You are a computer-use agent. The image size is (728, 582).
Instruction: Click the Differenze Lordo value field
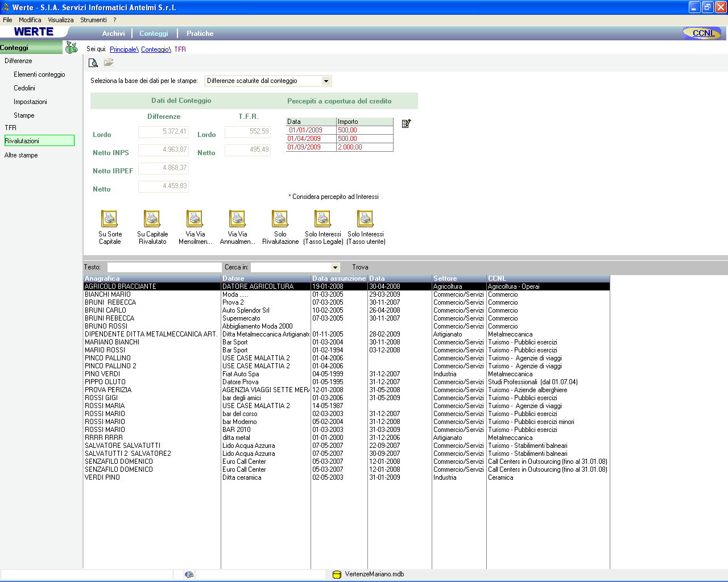click(163, 132)
